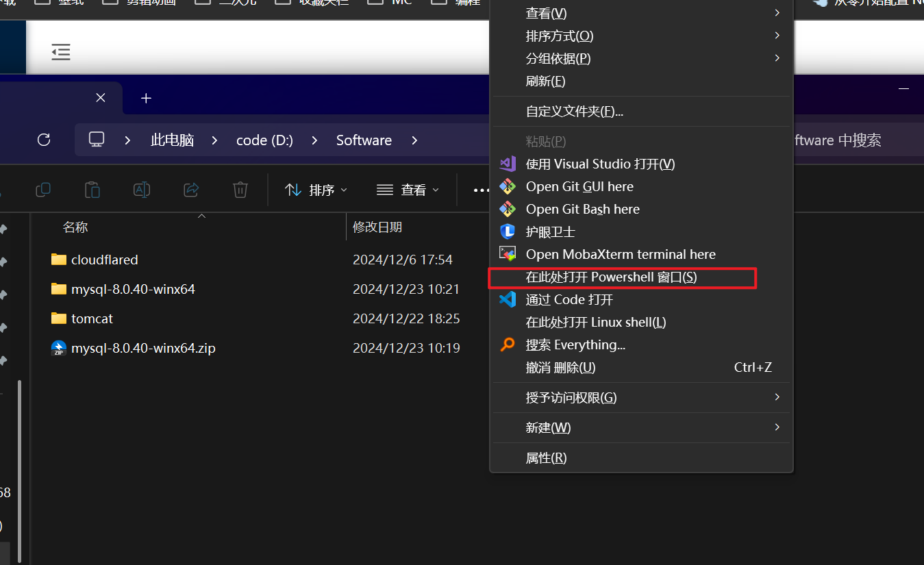This screenshot has height=565, width=924.
Task: Select Open MobaXterm terminal here
Action: (x=620, y=254)
